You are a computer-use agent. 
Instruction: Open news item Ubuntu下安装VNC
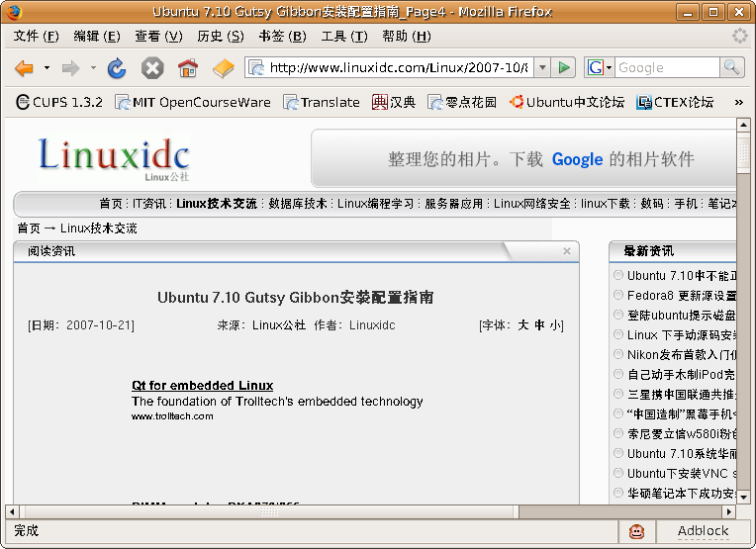click(682, 473)
